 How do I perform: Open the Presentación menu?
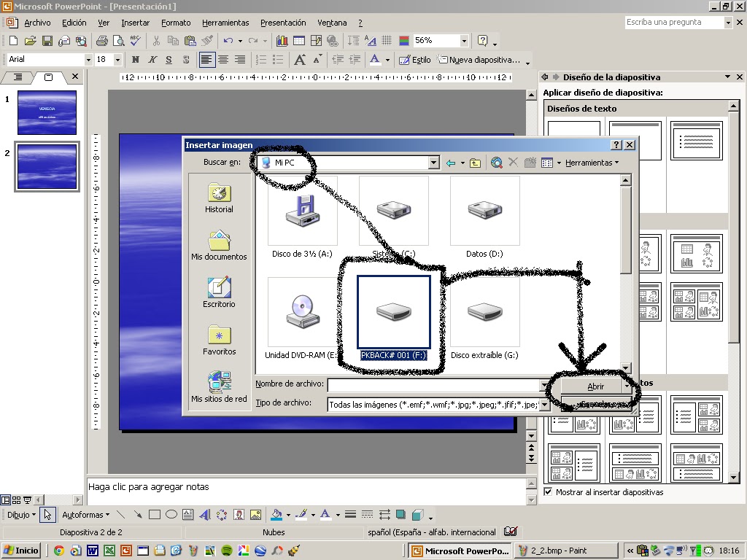click(283, 23)
